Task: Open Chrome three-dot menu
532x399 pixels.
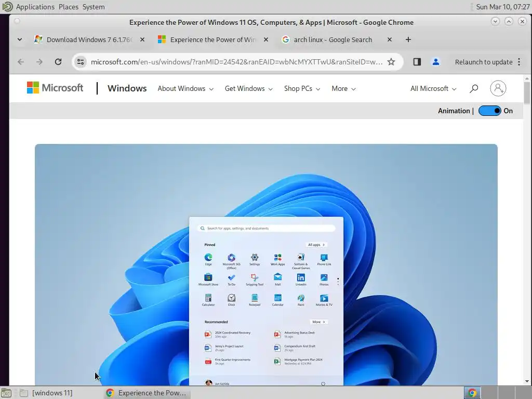Action: point(519,62)
